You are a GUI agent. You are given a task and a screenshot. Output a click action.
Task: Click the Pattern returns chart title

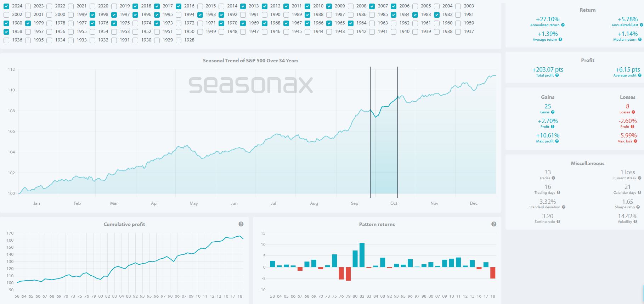(377, 224)
